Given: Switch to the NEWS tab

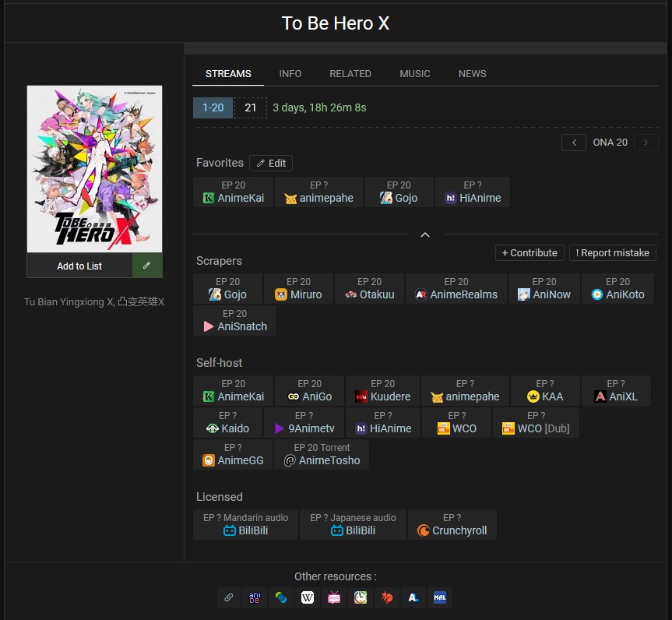Looking at the screenshot, I should [473, 74].
